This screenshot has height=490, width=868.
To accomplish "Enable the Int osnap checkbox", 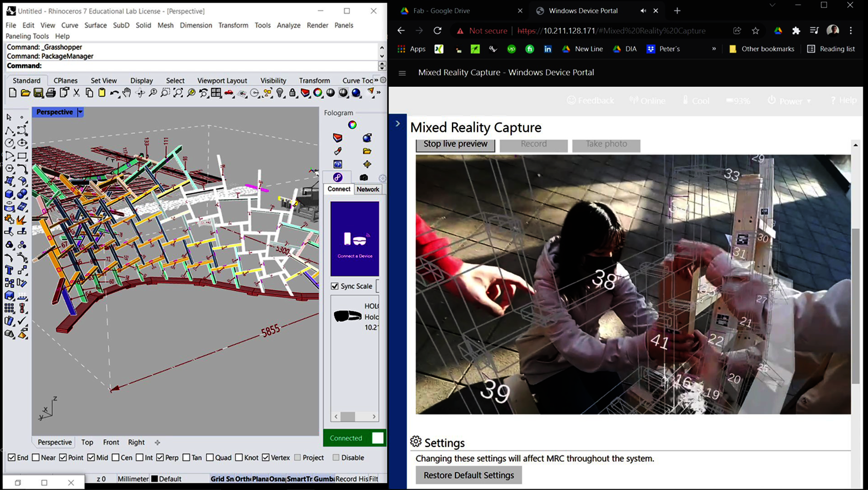I will (x=140, y=457).
